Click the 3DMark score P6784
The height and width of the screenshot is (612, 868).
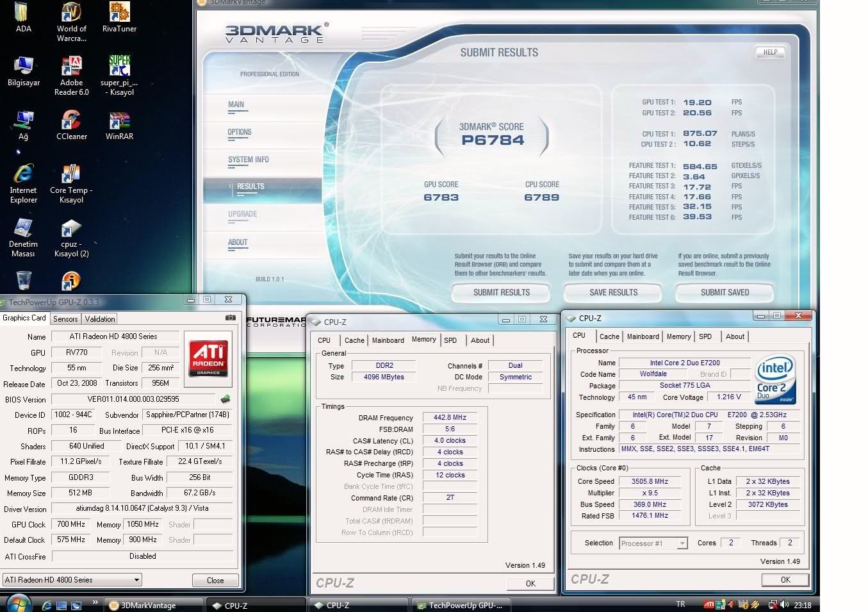(493, 140)
